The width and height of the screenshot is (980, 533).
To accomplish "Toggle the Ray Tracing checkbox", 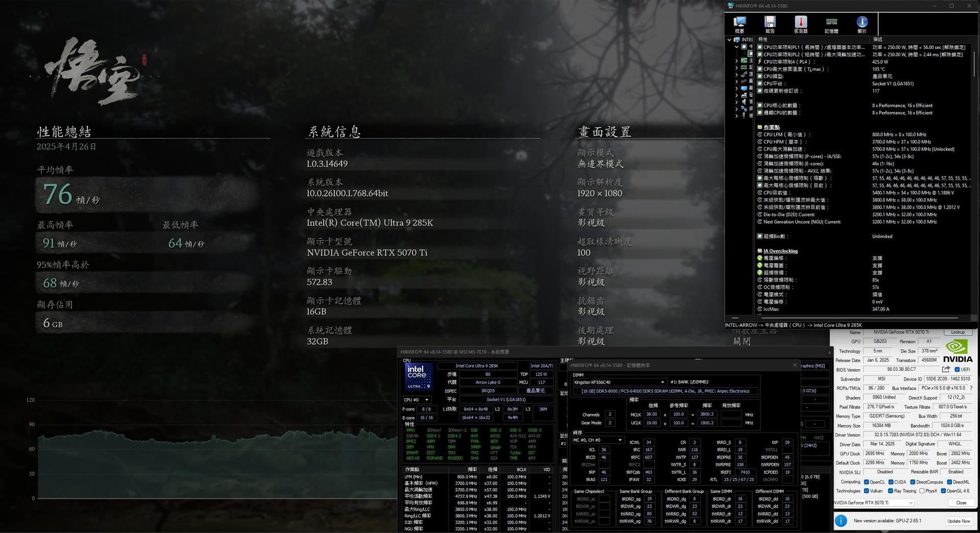I will click(891, 491).
